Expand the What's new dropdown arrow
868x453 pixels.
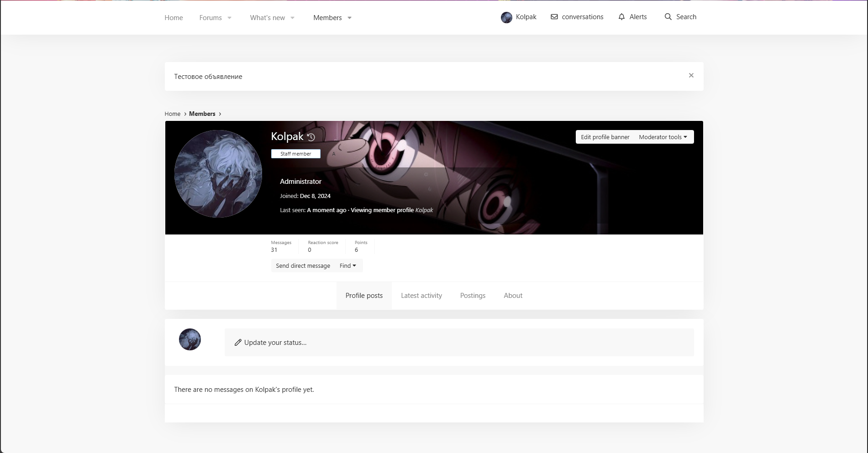pos(293,18)
